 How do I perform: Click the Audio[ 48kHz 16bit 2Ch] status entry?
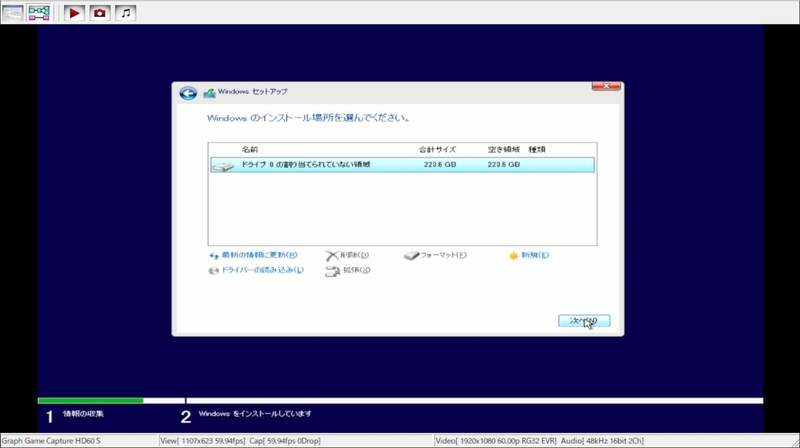coord(602,441)
